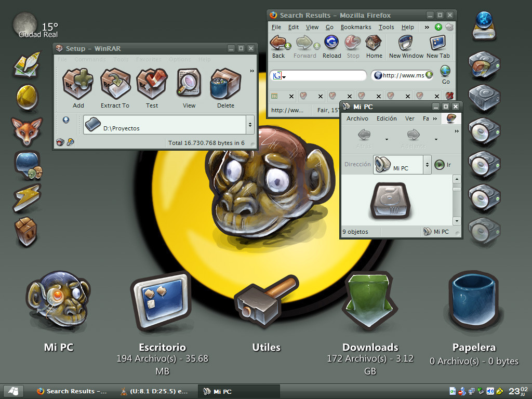532x399 pixels.
Task: Open the Edición menu in Mi PC
Action: pos(387,118)
